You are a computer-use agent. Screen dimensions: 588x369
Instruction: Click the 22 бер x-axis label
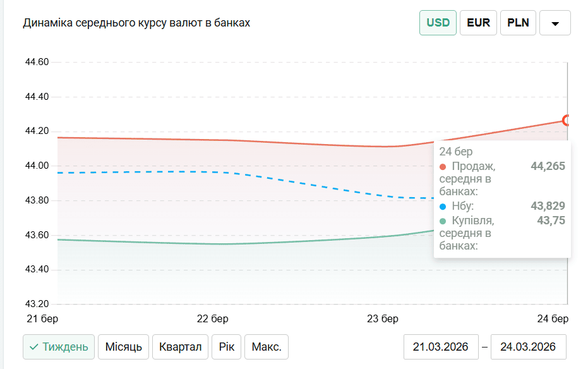[x=213, y=317]
